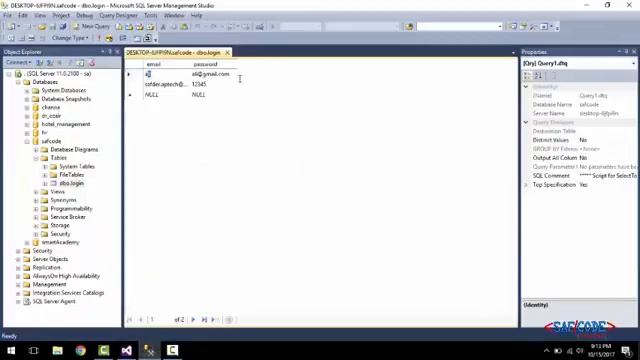Select the dbo.login table in tree
The height and width of the screenshot is (360, 640).
(x=71, y=183)
